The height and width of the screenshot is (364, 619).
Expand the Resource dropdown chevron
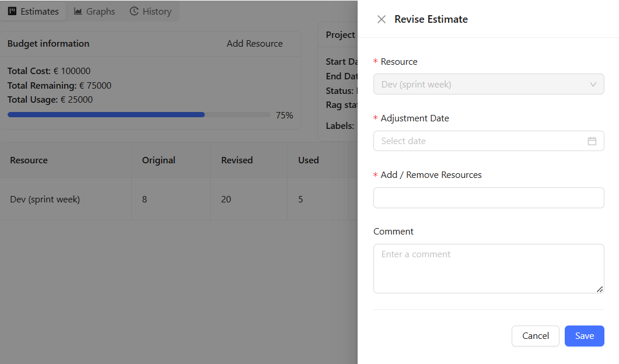[x=593, y=85]
